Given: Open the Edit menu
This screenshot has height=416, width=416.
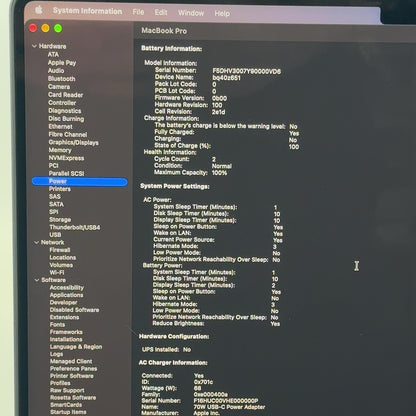Looking at the screenshot, I should [x=161, y=12].
